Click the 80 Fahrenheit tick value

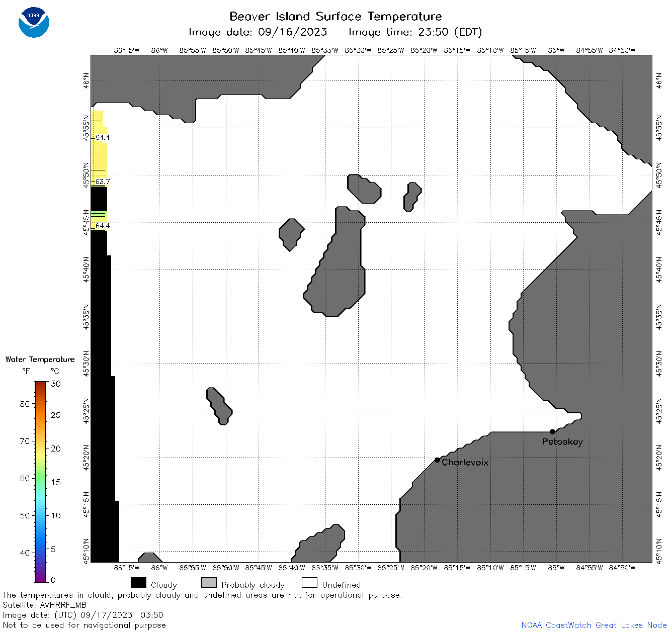25,404
